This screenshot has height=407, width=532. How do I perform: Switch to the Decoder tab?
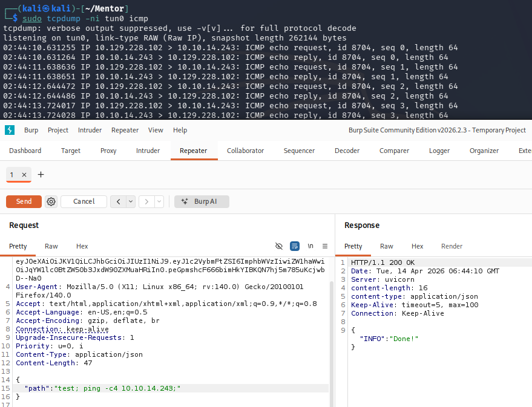point(347,151)
